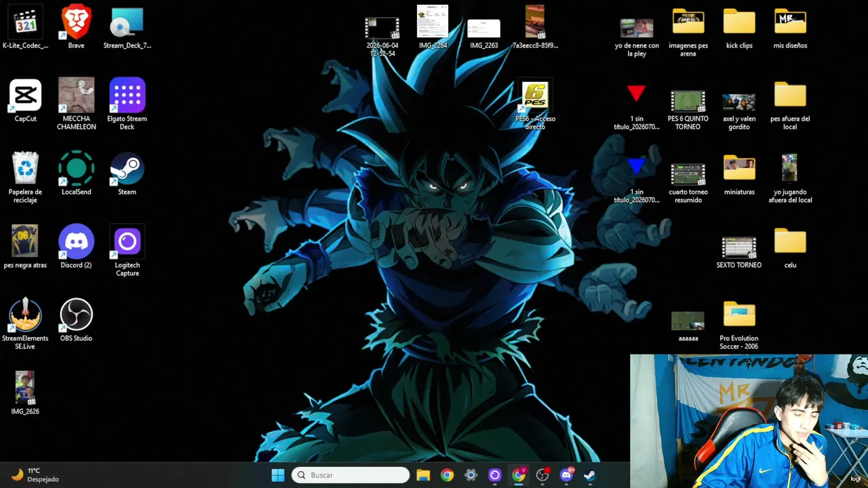Screen dimensions: 868x488
Task: Switch to Chrome with profile badge in taskbar
Action: (x=519, y=475)
